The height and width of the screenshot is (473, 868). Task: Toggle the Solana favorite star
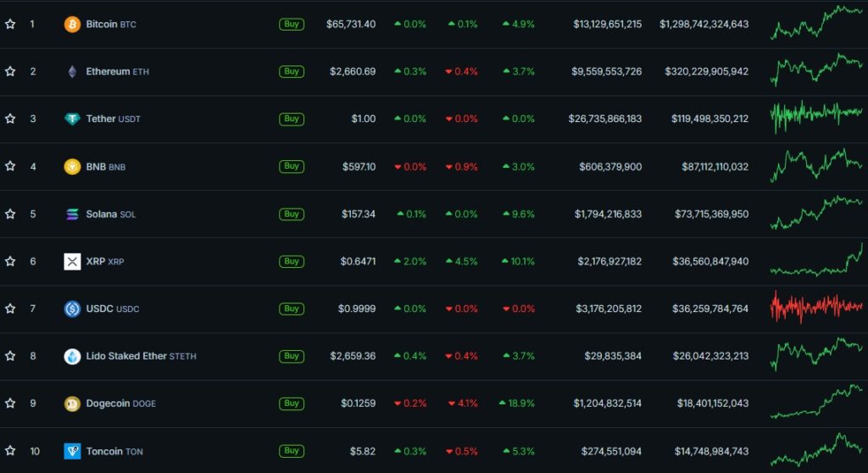point(10,214)
